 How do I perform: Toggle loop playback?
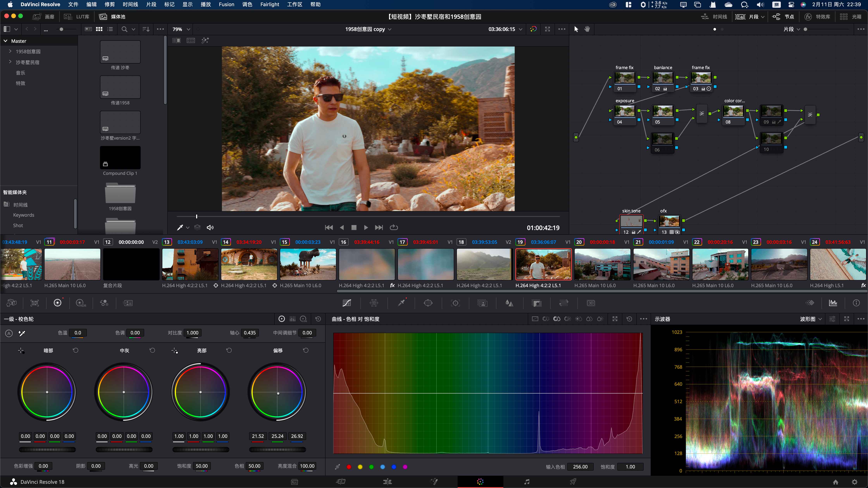[x=394, y=228]
